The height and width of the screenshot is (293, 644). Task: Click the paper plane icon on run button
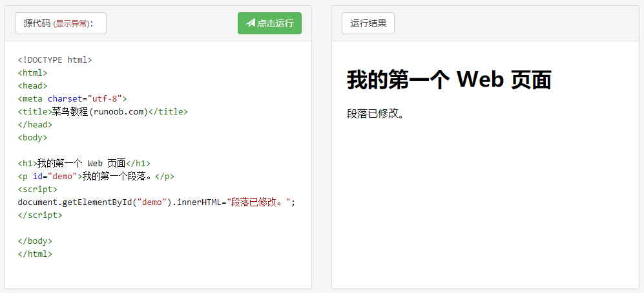(x=250, y=23)
